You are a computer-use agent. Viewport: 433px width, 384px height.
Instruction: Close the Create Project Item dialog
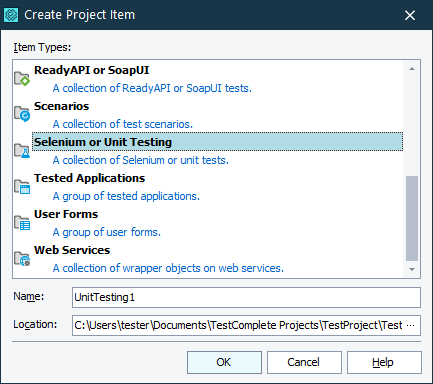tap(410, 15)
